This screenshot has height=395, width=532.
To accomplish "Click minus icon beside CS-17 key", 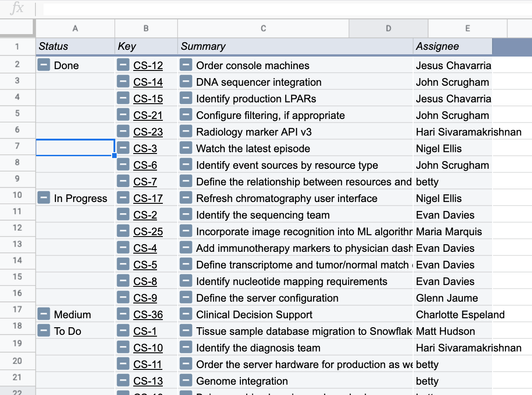I will [x=123, y=198].
